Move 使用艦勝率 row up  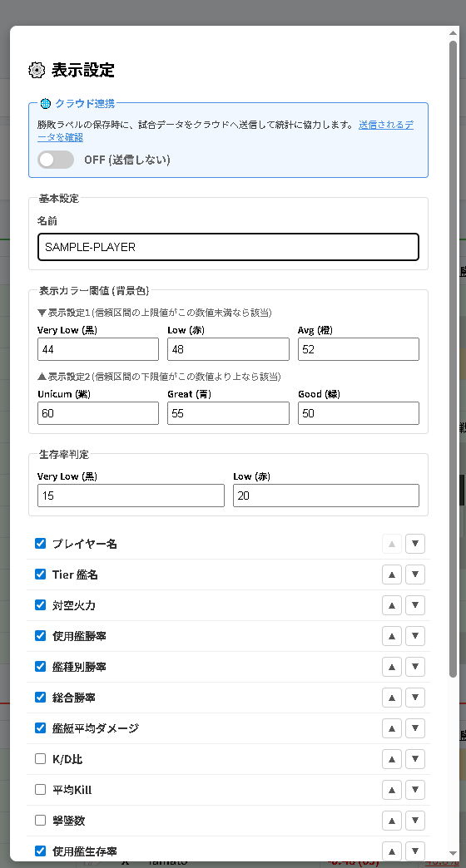click(392, 636)
